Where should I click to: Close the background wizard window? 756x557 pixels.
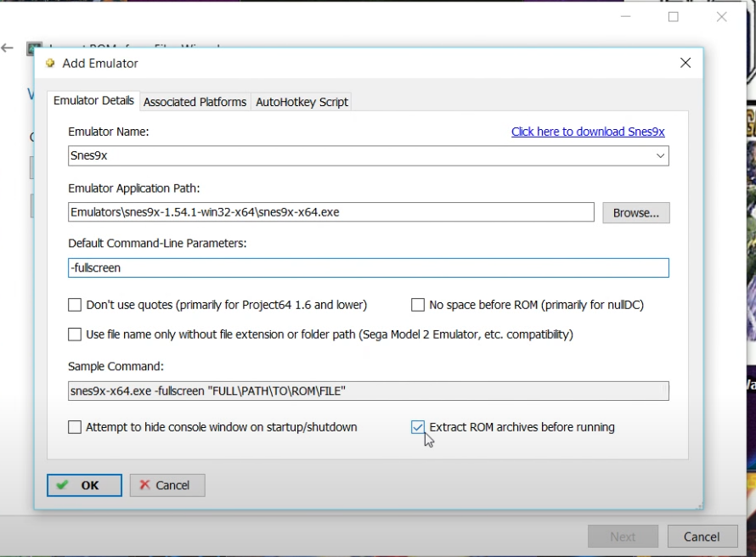[x=722, y=17]
